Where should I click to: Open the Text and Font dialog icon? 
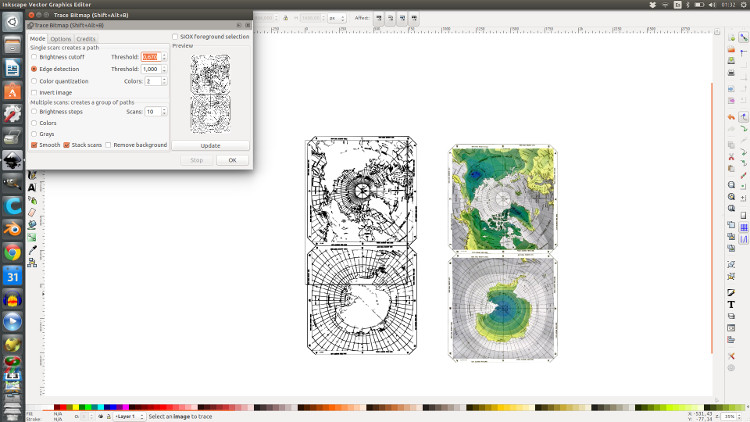(731, 304)
